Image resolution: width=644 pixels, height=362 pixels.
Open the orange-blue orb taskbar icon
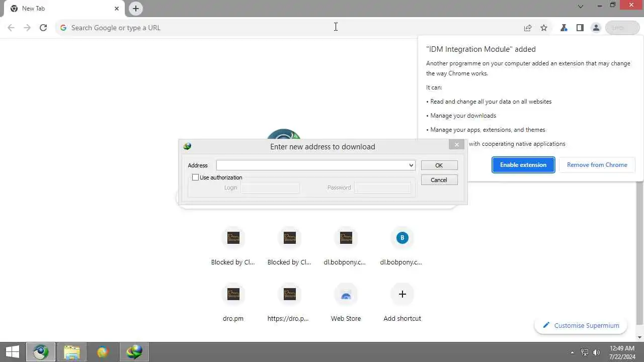[103, 352]
